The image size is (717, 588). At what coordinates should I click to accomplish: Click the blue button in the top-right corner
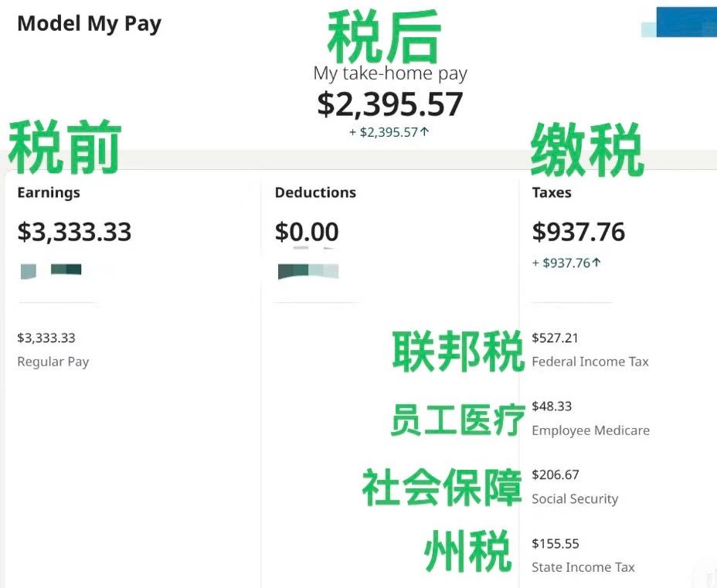[686, 22]
